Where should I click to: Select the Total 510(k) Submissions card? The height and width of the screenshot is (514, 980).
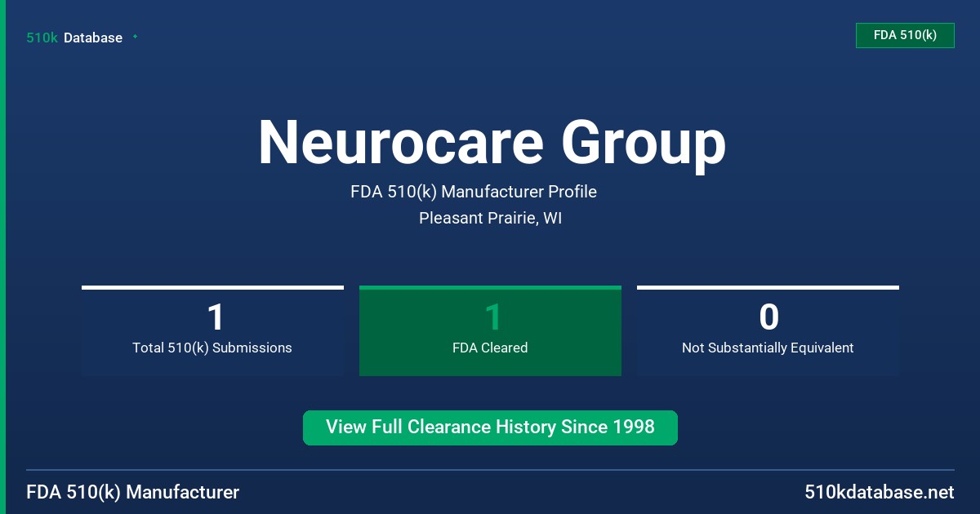point(212,330)
